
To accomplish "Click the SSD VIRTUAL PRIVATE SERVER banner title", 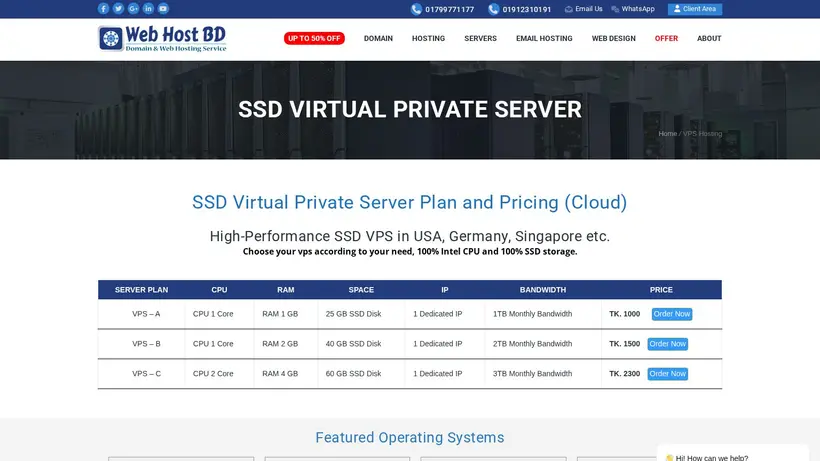I will [x=410, y=110].
